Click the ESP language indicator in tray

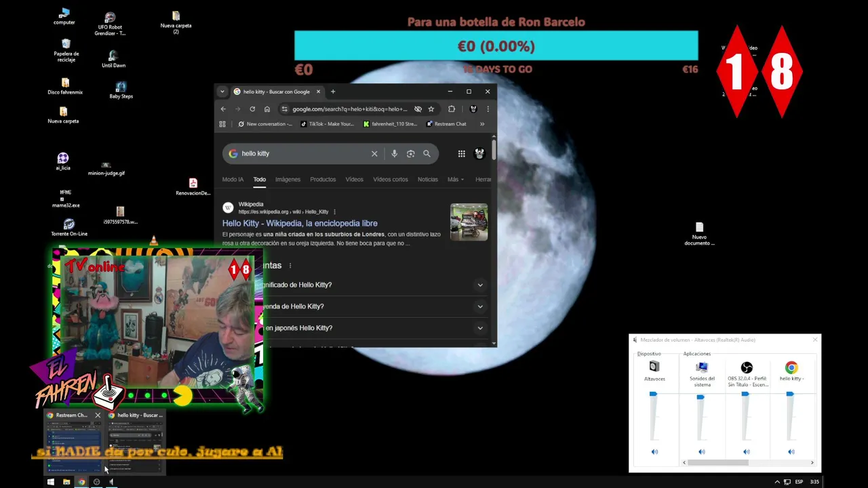[799, 482]
